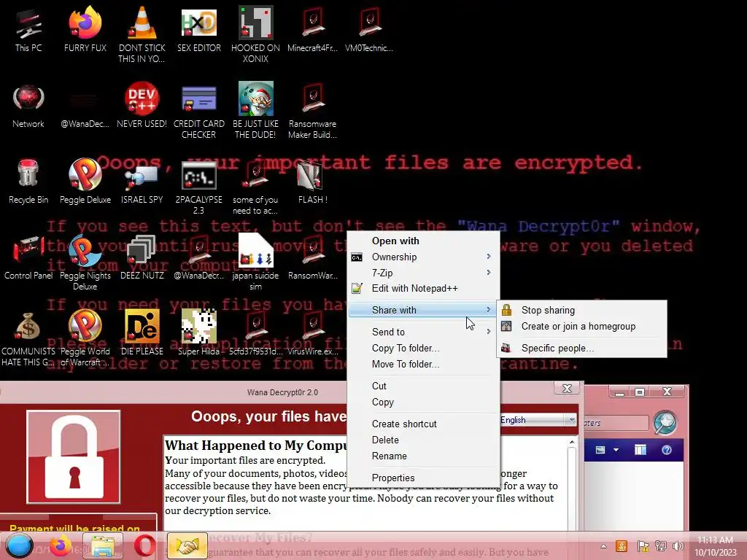Choose Move To folder... option
Viewport: 747px width, 560px height.
424,365
